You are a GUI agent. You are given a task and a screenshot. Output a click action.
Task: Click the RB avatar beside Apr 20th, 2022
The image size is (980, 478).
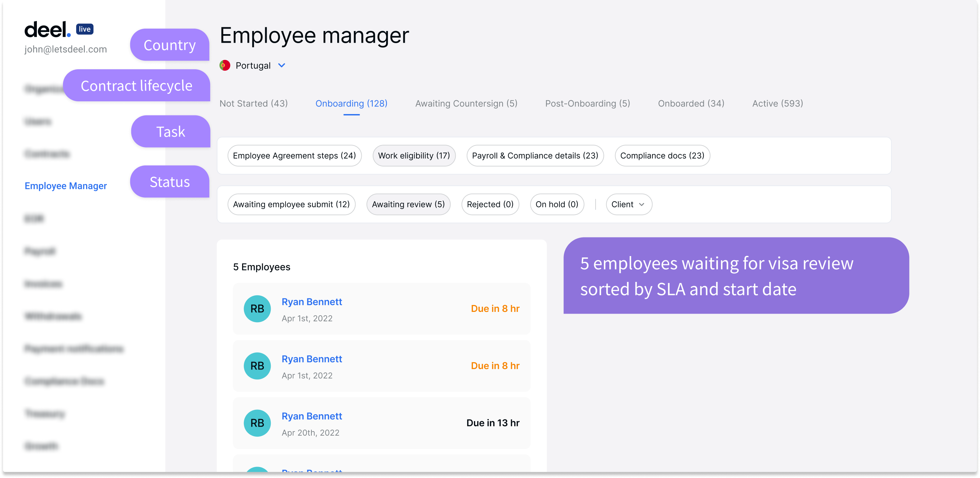[x=257, y=423]
